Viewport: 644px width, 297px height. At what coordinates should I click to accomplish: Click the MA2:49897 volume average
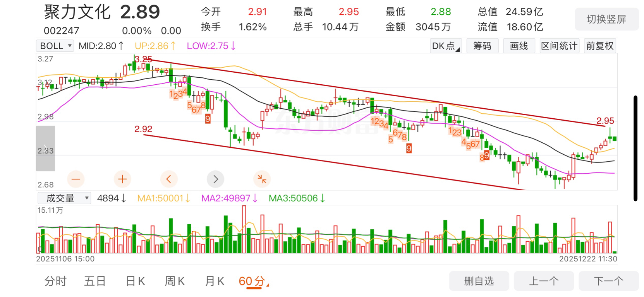tap(230, 198)
